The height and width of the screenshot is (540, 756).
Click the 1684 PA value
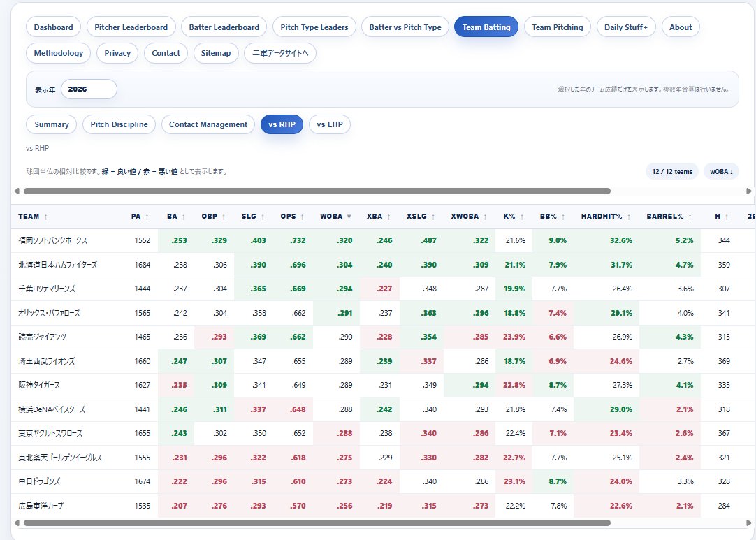pos(143,265)
